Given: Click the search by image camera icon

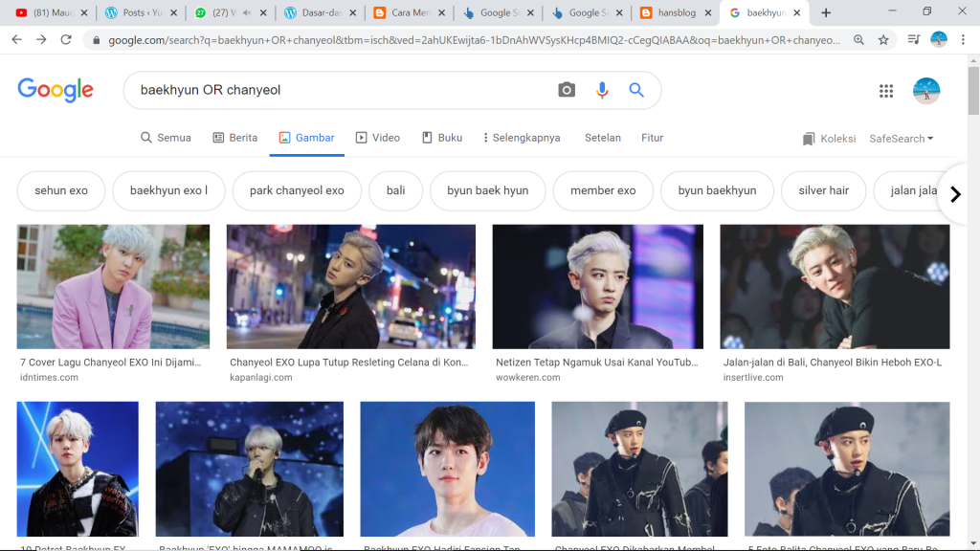Looking at the screenshot, I should click(x=567, y=90).
